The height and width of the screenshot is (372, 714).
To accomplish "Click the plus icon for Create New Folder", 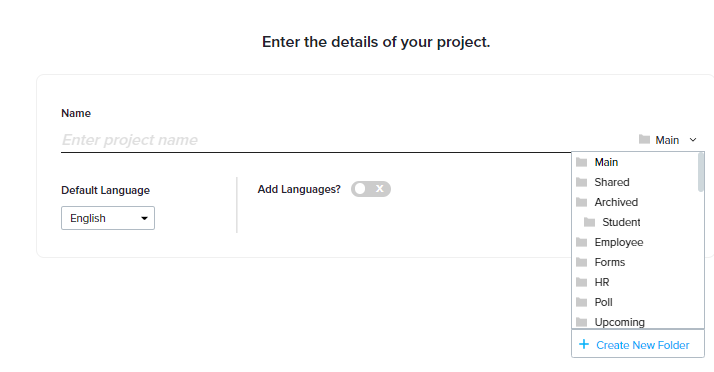I will point(584,344).
